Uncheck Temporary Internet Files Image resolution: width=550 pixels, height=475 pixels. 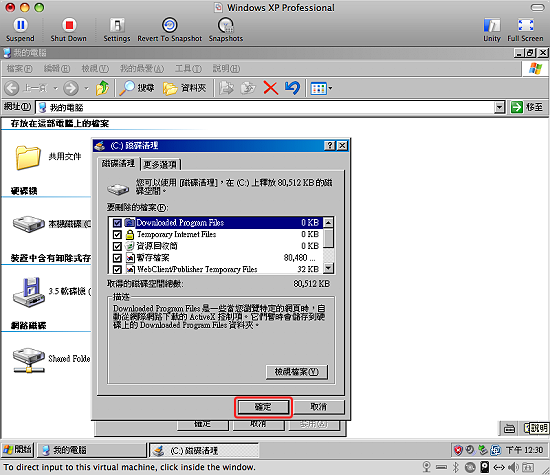(117, 234)
